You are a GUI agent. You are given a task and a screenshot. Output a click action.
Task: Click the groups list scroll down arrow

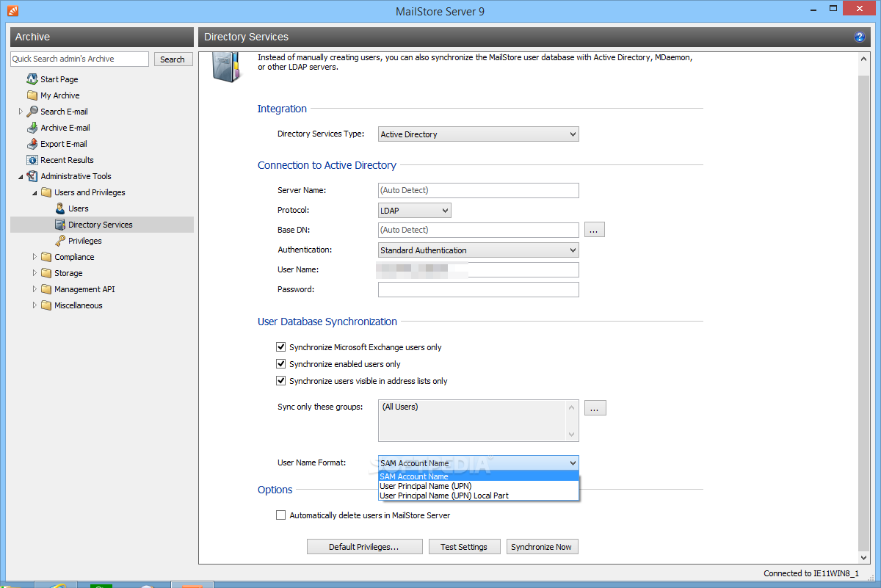(573, 435)
